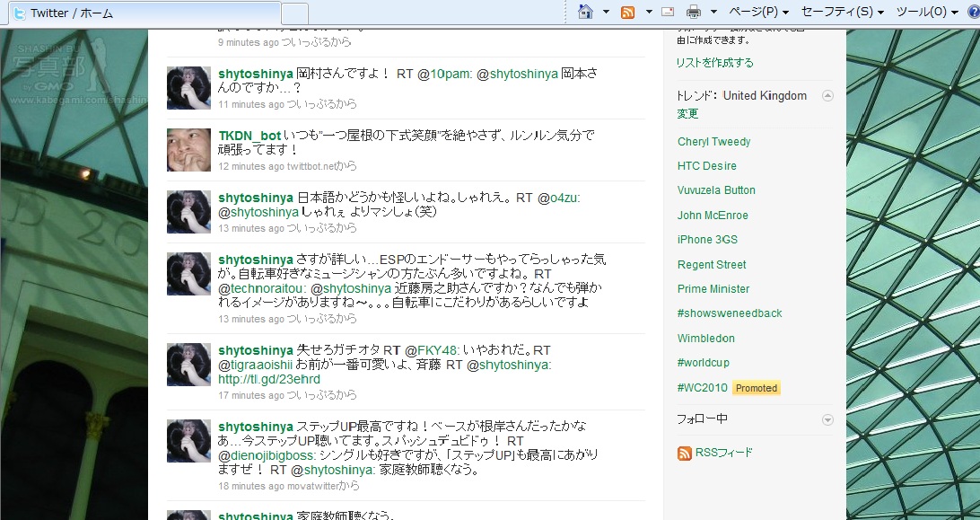This screenshot has height=520, width=980.
Task: Click the 17 minutes ago timestamp
Action: [250, 395]
